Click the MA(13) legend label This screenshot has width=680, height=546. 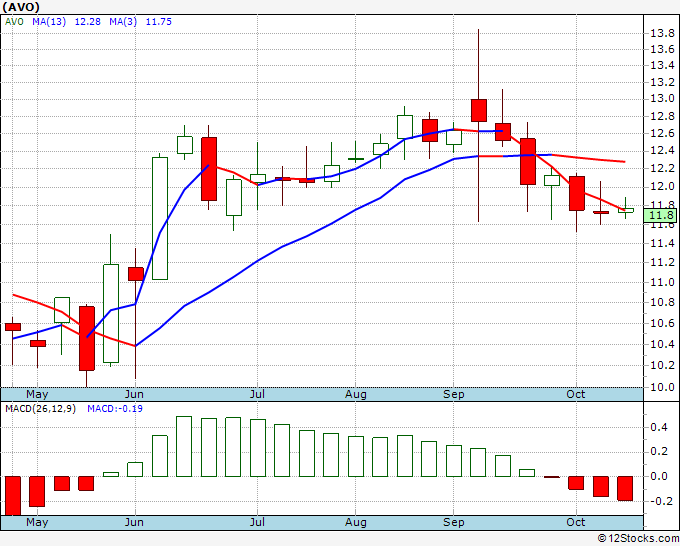point(49,22)
